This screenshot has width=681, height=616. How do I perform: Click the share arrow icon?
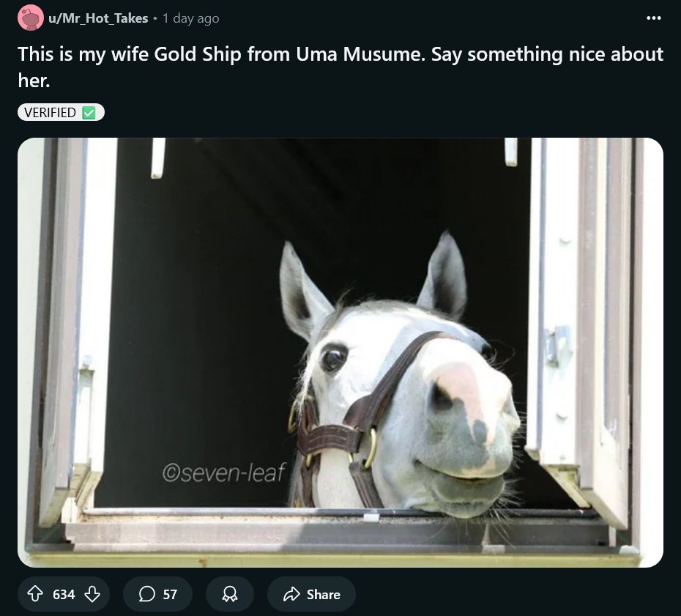tap(292, 594)
